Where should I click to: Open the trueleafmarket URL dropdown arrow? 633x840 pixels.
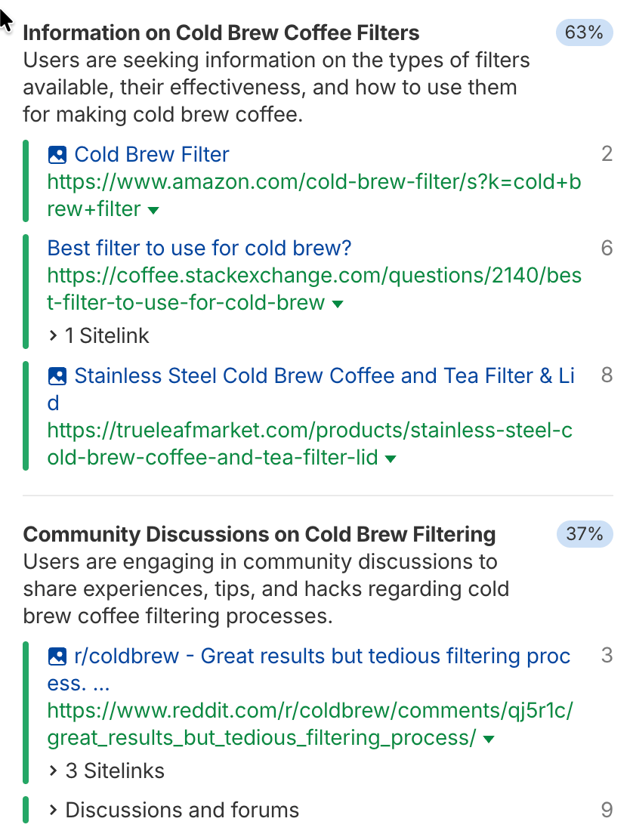391,459
